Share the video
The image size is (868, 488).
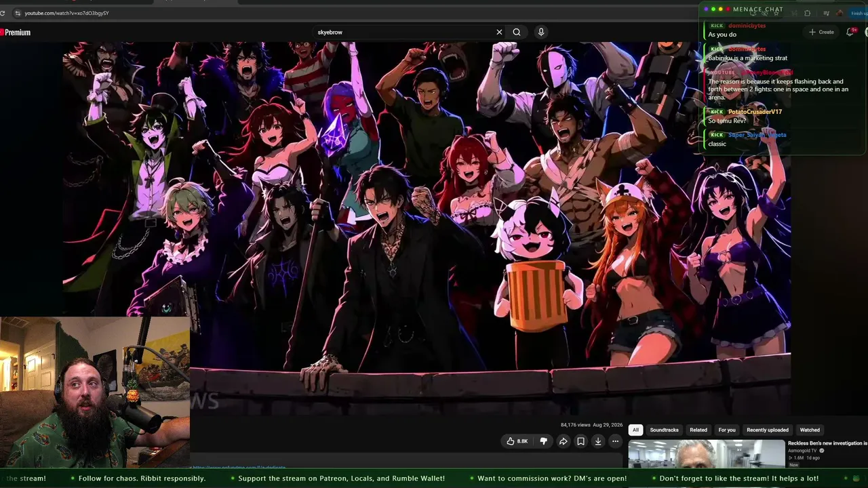563,441
